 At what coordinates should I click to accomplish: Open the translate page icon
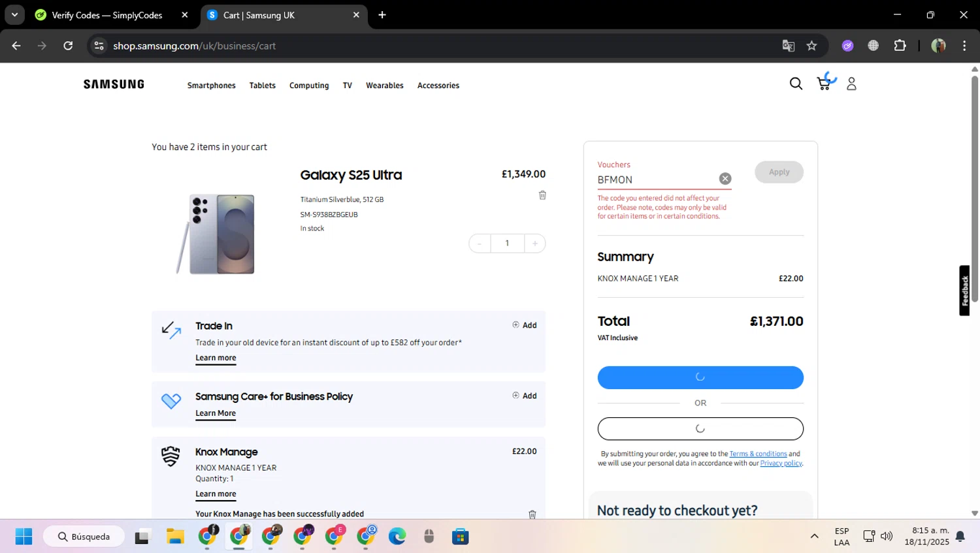[x=789, y=46]
